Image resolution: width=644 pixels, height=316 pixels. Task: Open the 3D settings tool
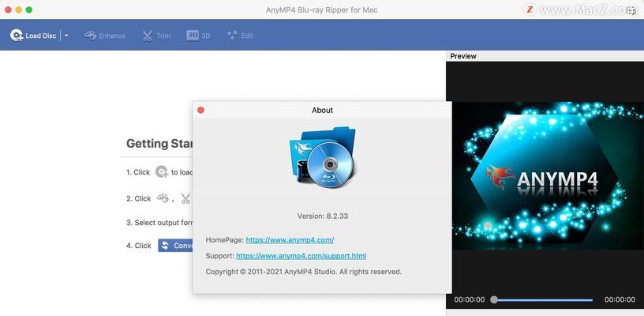click(x=198, y=36)
